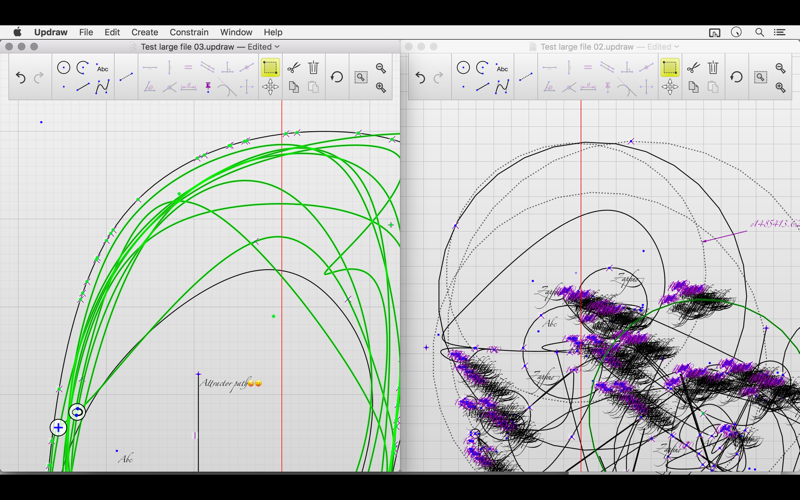Click the blue plus handle on the canvas
The width and height of the screenshot is (800, 500).
(58, 428)
